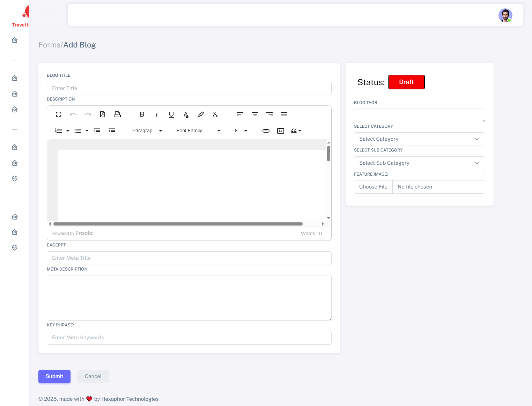Click the Cancel button

pyautogui.click(x=93, y=376)
